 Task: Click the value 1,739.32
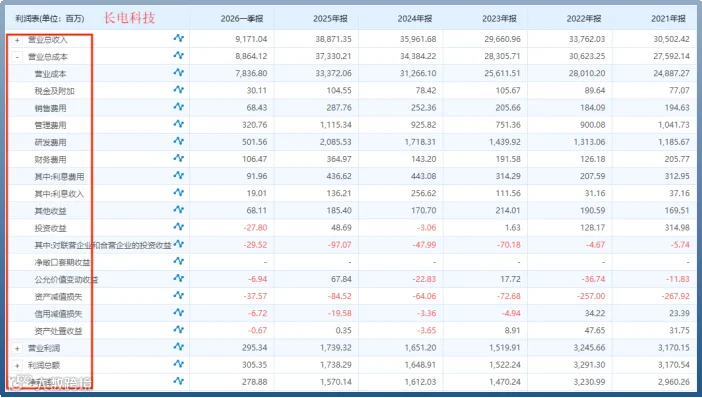(x=336, y=347)
